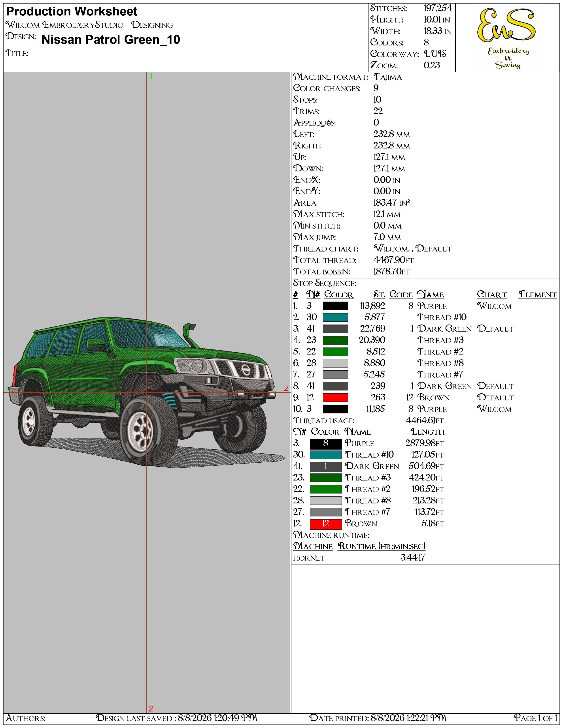Click the black thread usage swatch labeled 8
This screenshot has height=728, width=563.
point(325,444)
